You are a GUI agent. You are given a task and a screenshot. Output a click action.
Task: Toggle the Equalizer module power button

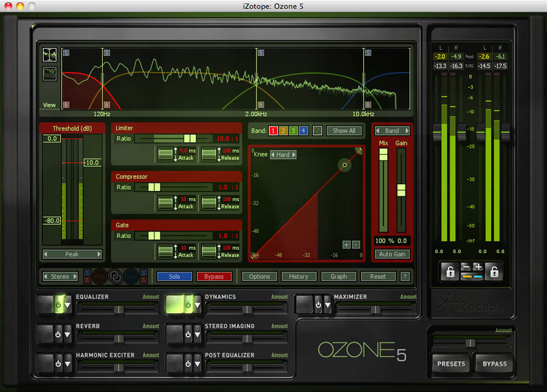58,304
